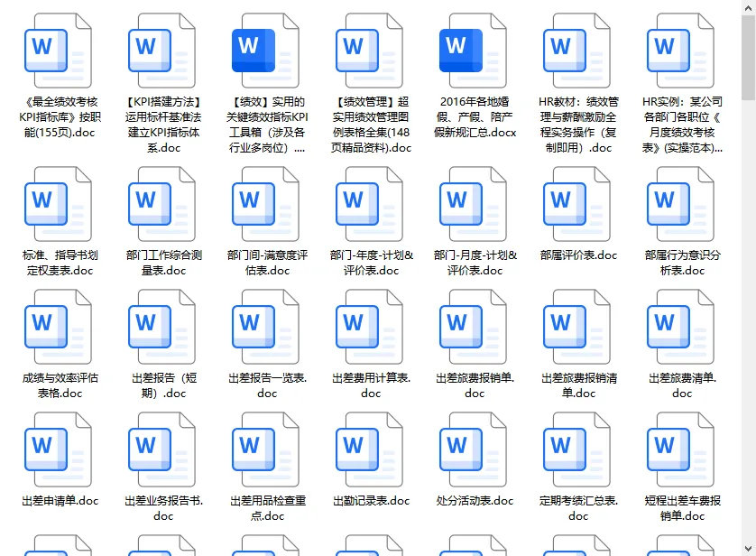Select the 出差申请单.doc icon

[59, 449]
